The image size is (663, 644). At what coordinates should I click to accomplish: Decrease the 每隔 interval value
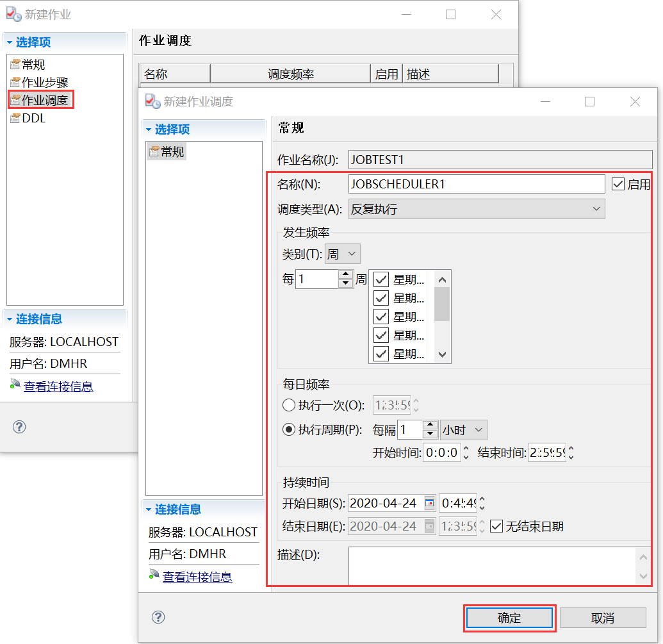click(430, 434)
